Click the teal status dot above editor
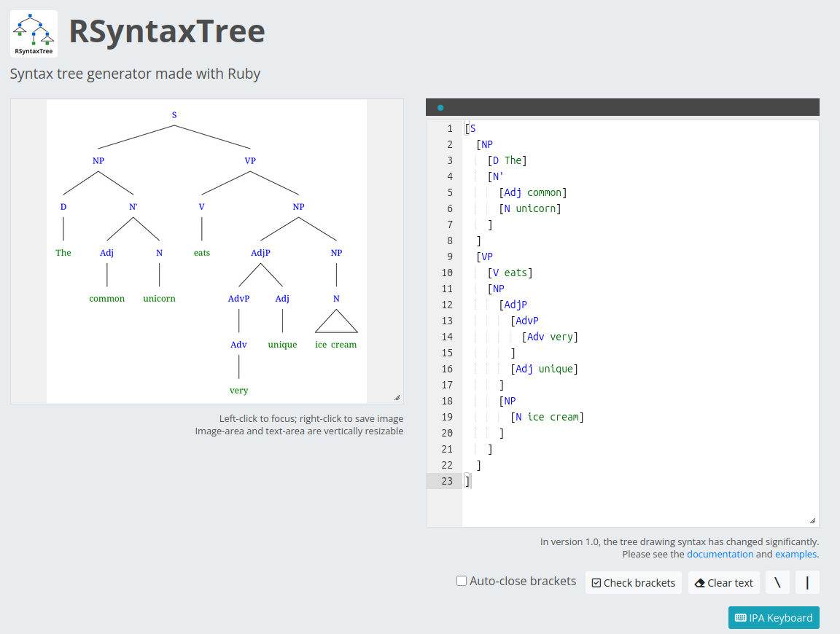The height and width of the screenshot is (634, 840). pos(440,108)
